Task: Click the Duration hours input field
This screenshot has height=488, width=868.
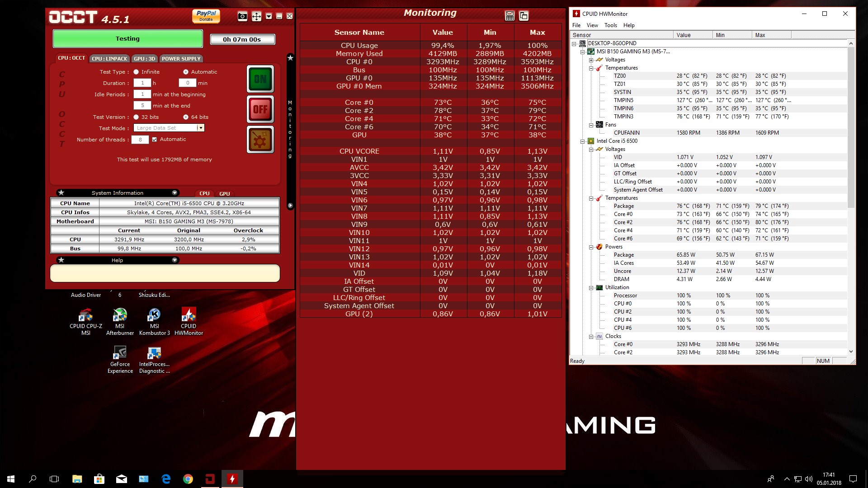Action: pyautogui.click(x=142, y=83)
